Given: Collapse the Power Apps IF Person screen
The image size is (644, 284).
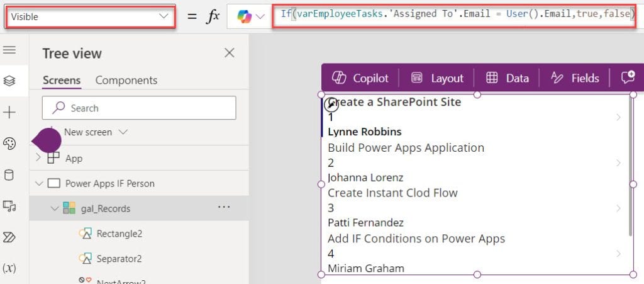Looking at the screenshot, I should (39, 183).
